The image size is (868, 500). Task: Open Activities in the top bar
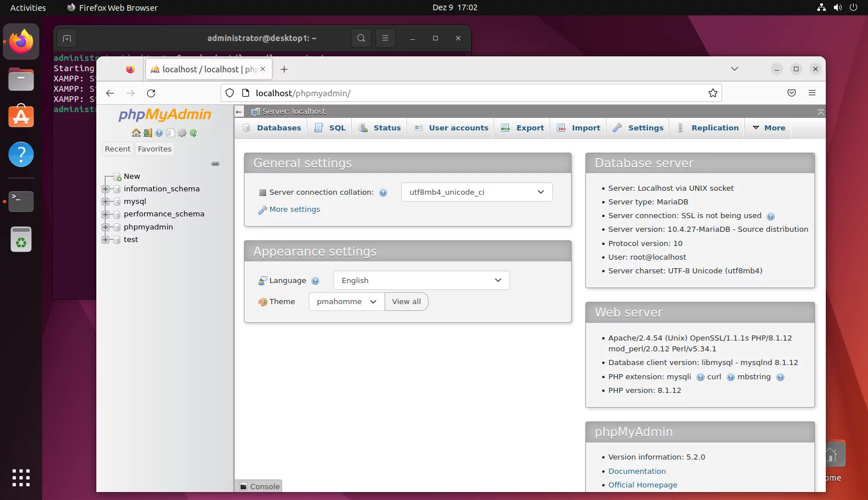[28, 7]
